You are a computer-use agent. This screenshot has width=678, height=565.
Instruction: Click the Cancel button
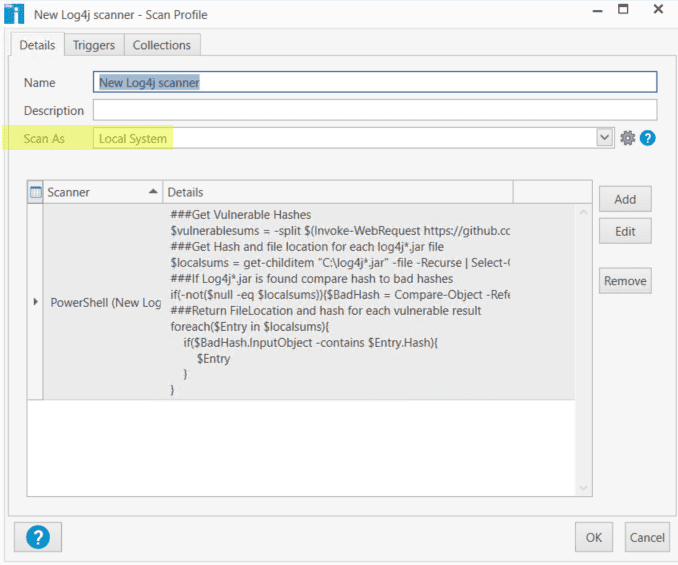coord(647,537)
